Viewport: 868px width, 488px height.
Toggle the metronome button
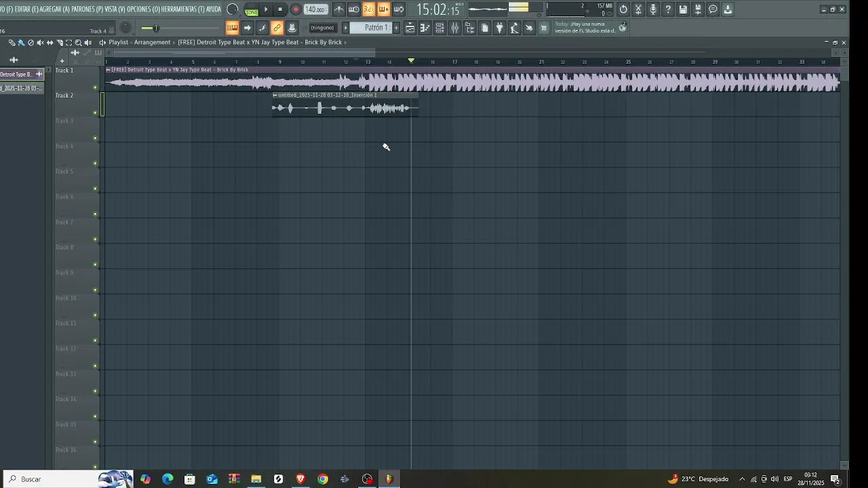click(339, 9)
